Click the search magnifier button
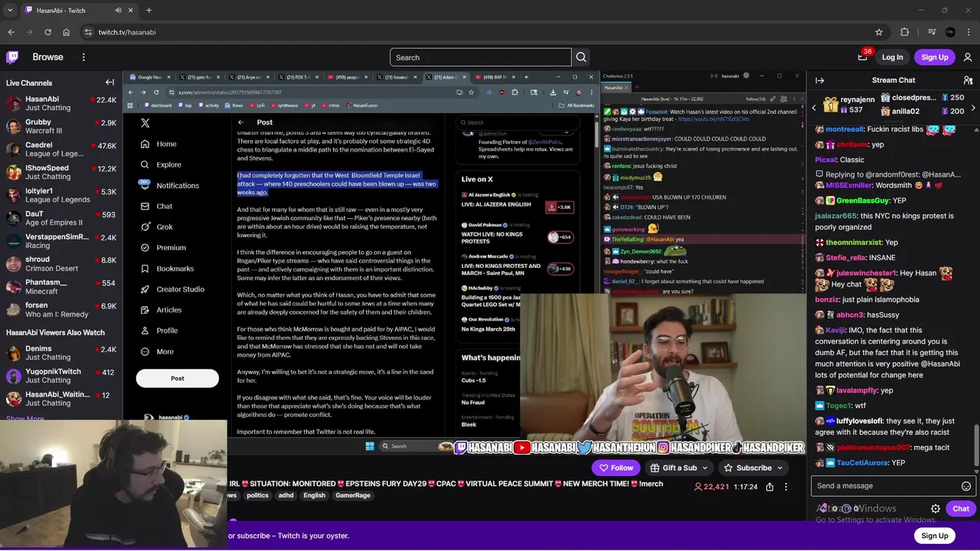Image resolution: width=980 pixels, height=551 pixels. (x=581, y=57)
